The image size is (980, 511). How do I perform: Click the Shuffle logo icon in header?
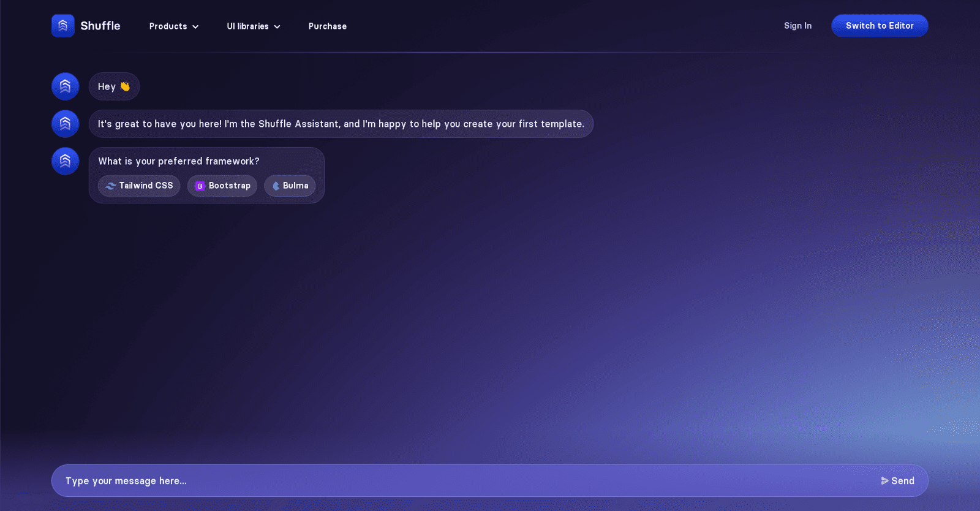click(x=62, y=26)
